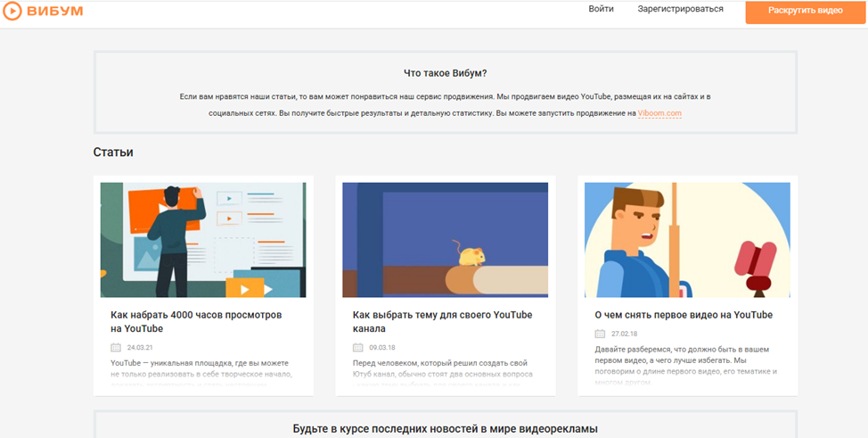Open the article thumbnail with man at whiteboard

tap(203, 239)
